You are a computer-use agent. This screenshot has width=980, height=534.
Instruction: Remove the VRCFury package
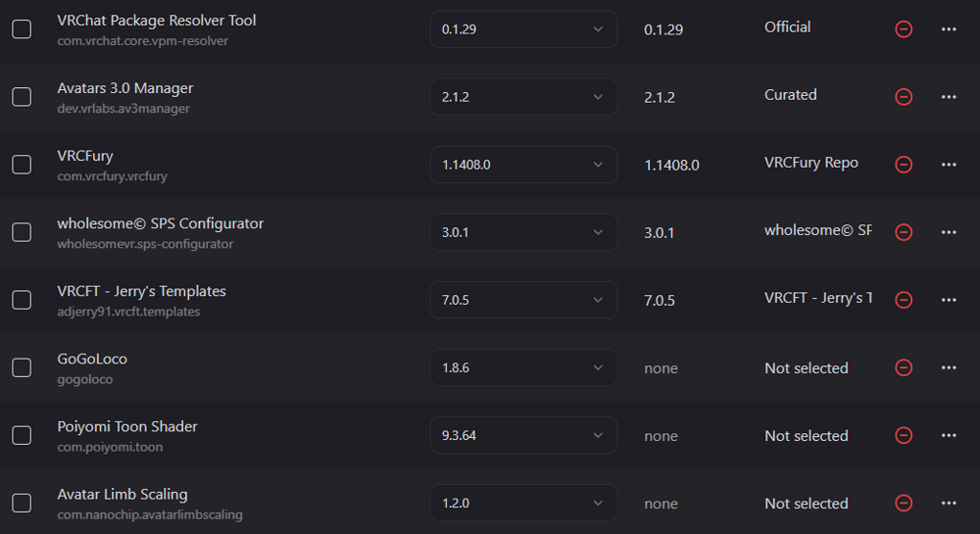coord(904,165)
